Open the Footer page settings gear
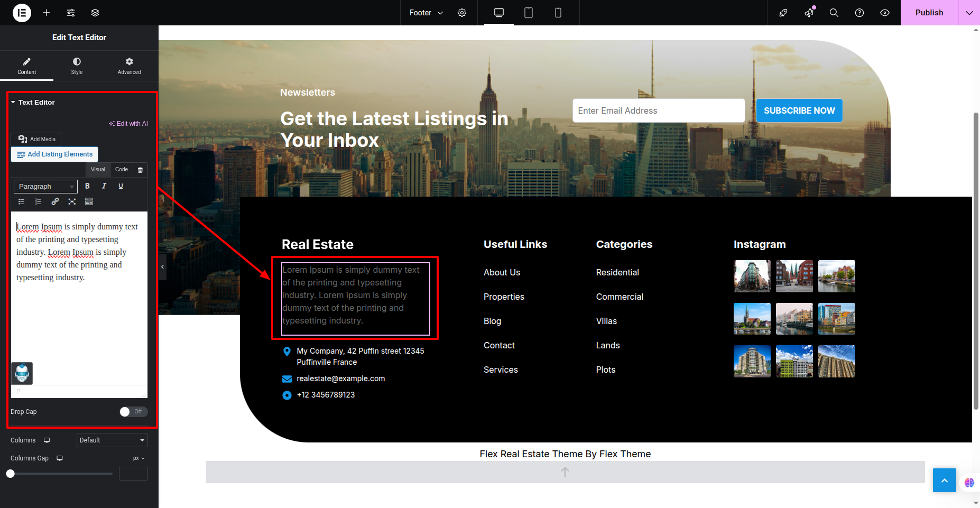 click(x=462, y=13)
